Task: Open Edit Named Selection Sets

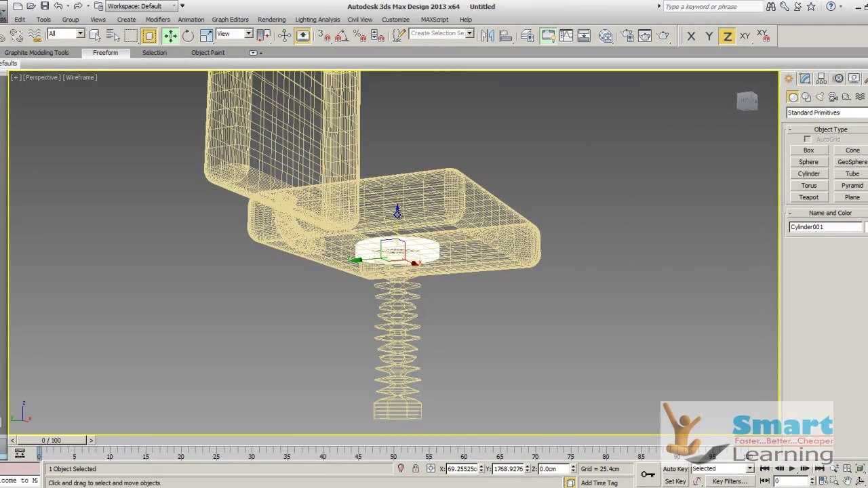Action: point(399,36)
